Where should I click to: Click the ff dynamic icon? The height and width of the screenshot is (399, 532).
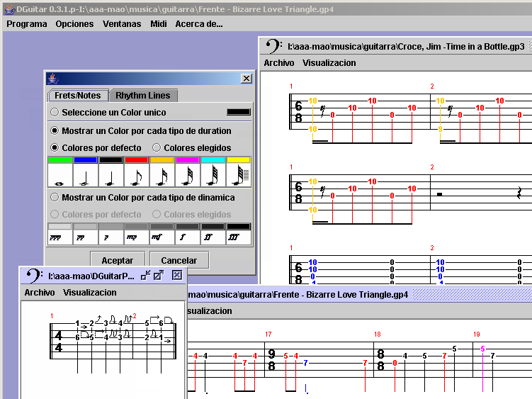[213, 237]
